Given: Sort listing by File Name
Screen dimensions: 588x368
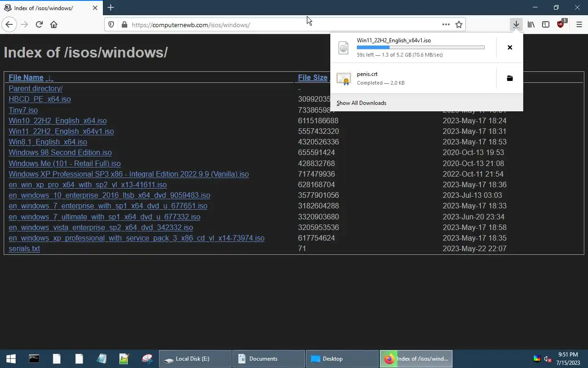Looking at the screenshot, I should point(26,78).
